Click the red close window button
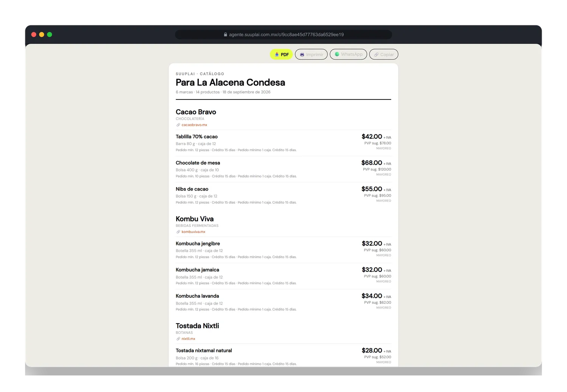 click(x=34, y=34)
